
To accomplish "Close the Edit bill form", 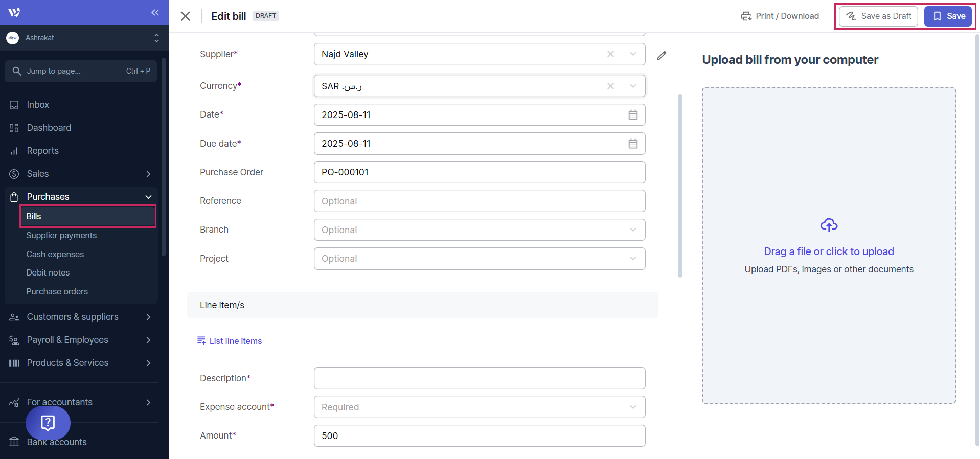I will pyautogui.click(x=186, y=16).
